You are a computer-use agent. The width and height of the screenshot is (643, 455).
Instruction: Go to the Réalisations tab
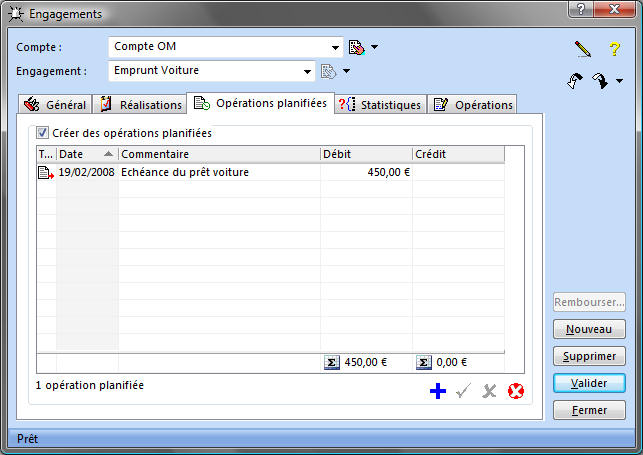141,104
